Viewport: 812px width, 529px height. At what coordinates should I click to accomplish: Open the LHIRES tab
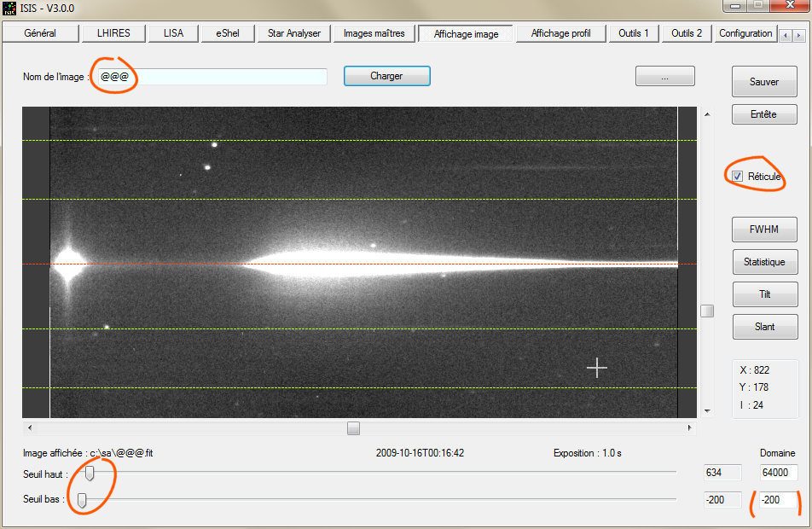click(x=113, y=33)
